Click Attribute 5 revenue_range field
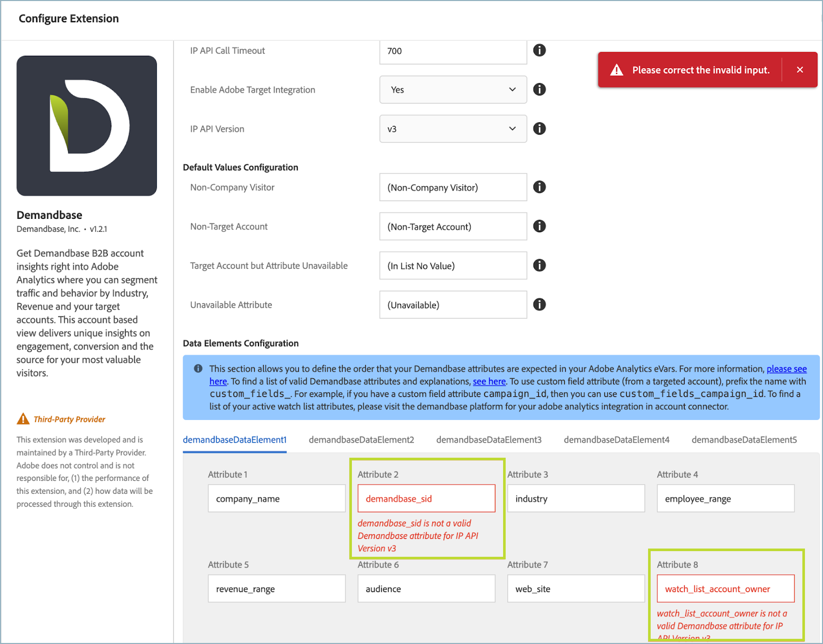The image size is (823, 644). pos(277,589)
